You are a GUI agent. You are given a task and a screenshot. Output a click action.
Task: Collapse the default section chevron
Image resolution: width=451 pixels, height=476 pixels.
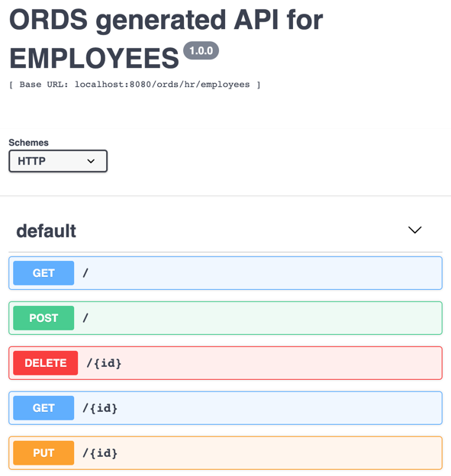point(414,230)
